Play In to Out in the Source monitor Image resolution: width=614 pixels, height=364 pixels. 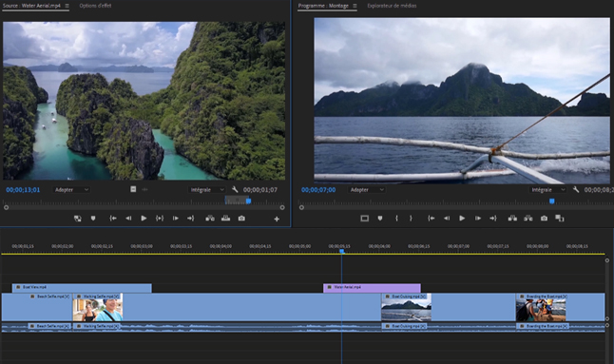(x=160, y=219)
